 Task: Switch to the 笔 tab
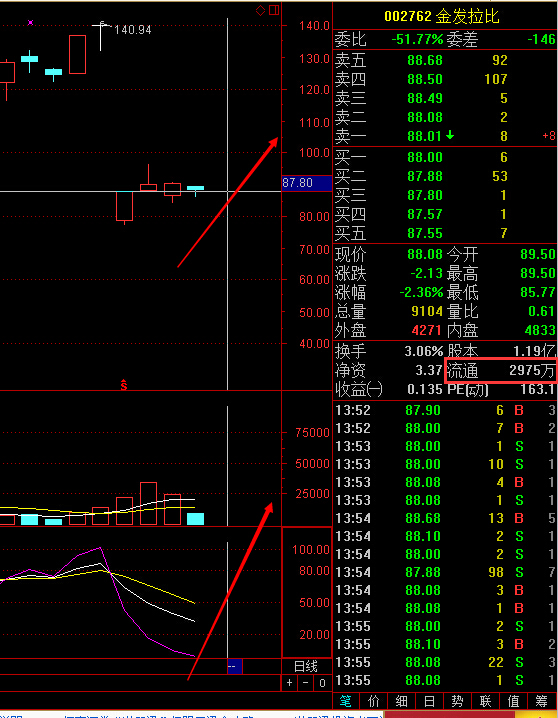tap(346, 701)
